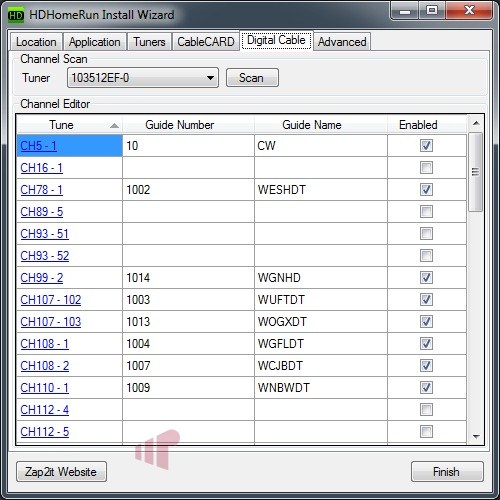Sort by the Tune column header
The height and width of the screenshot is (500, 500).
69,125
